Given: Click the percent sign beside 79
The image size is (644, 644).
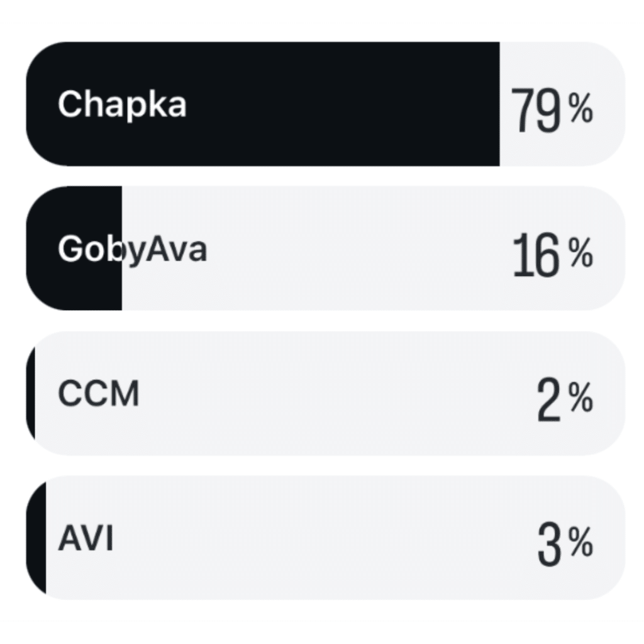Looking at the screenshot, I should pyautogui.click(x=580, y=107).
